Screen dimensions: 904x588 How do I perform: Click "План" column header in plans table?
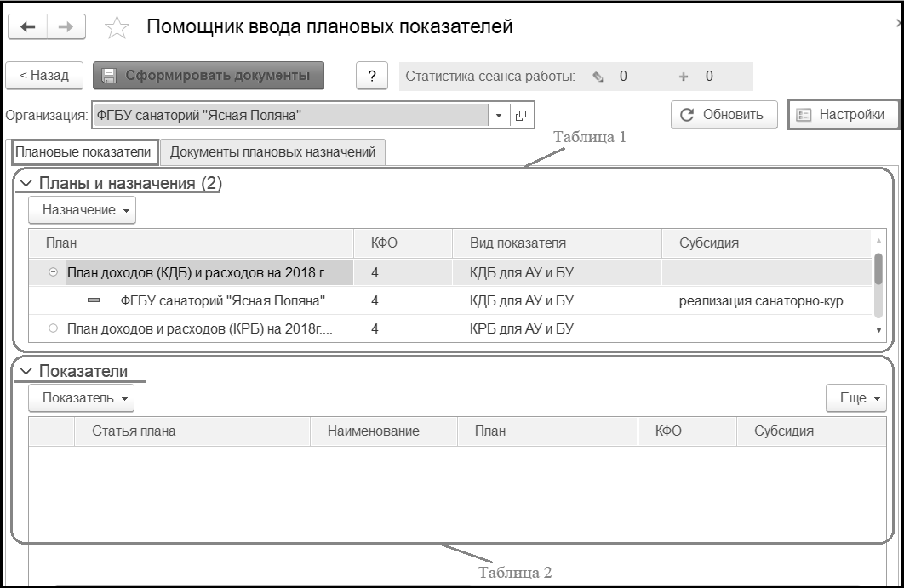coord(191,243)
